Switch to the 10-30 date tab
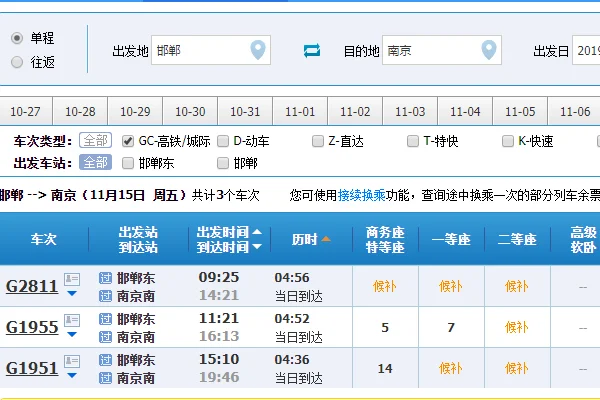The width and height of the screenshot is (600, 400). coord(190,111)
